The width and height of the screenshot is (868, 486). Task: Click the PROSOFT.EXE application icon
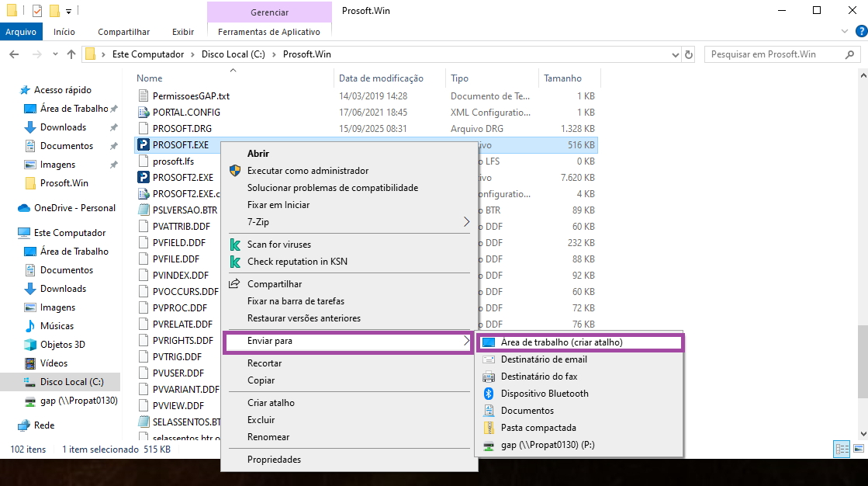[144, 144]
